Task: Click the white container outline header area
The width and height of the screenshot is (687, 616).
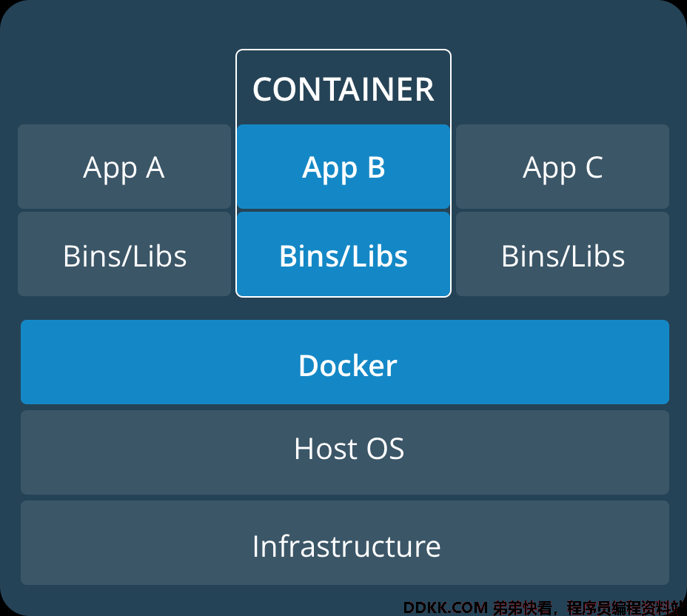Action: 343,87
